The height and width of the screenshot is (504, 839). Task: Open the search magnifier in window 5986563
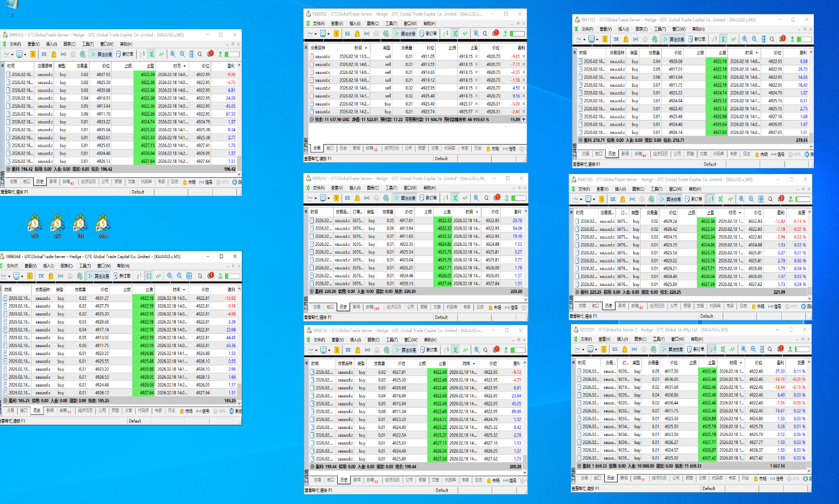click(x=200, y=54)
